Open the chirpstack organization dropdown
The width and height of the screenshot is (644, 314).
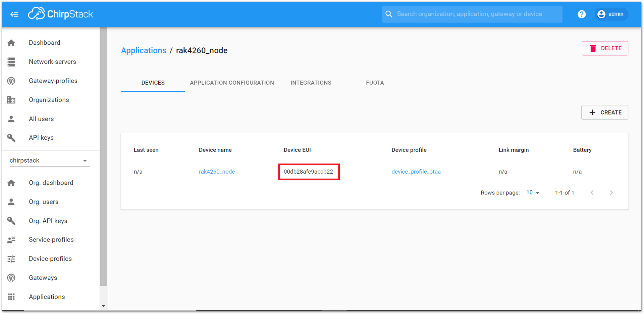[49, 161]
